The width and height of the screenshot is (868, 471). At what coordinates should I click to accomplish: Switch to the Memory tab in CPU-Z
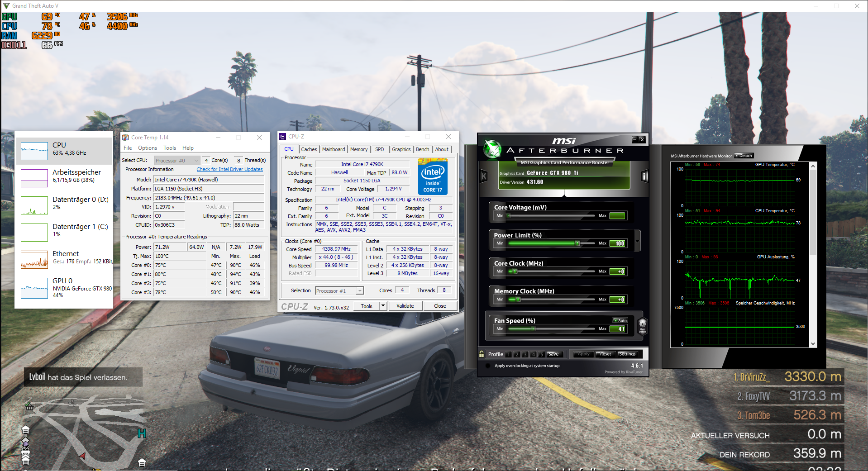point(359,149)
